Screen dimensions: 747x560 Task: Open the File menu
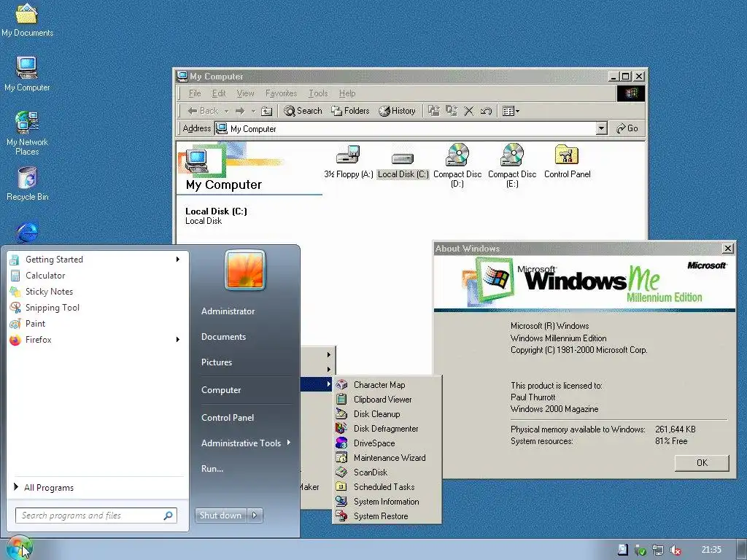click(x=195, y=93)
